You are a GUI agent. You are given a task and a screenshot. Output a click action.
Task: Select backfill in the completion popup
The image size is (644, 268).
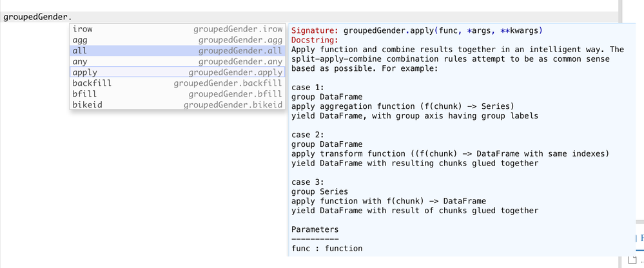[x=176, y=83]
